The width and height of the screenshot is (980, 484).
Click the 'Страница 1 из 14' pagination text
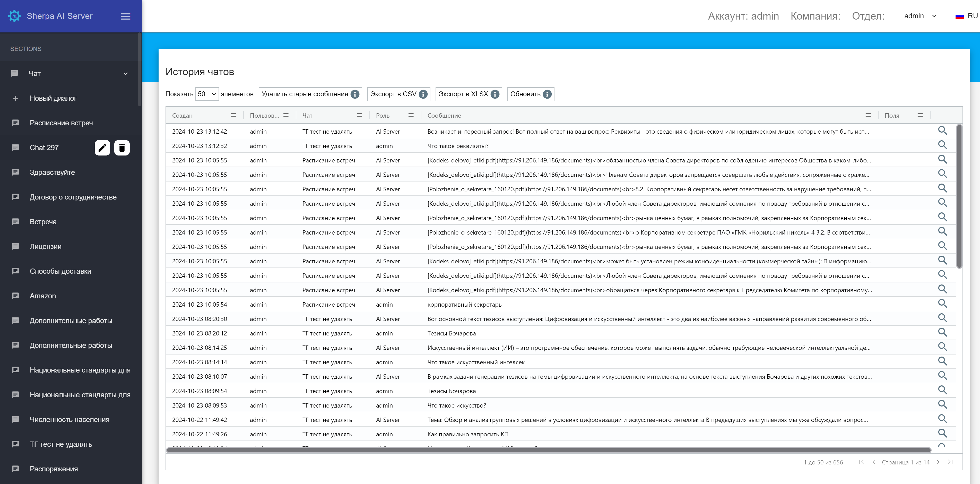point(905,462)
